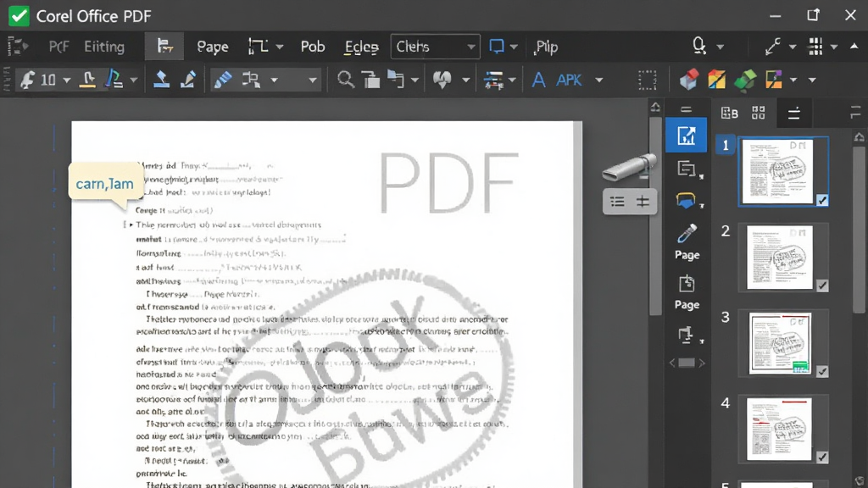868x488 pixels.
Task: Click the green eraser swatch icon
Action: pyautogui.click(x=745, y=80)
